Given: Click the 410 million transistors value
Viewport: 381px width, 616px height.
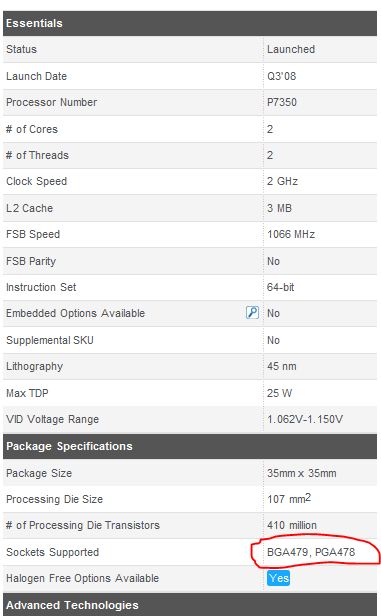Looking at the screenshot, I should (291, 525).
